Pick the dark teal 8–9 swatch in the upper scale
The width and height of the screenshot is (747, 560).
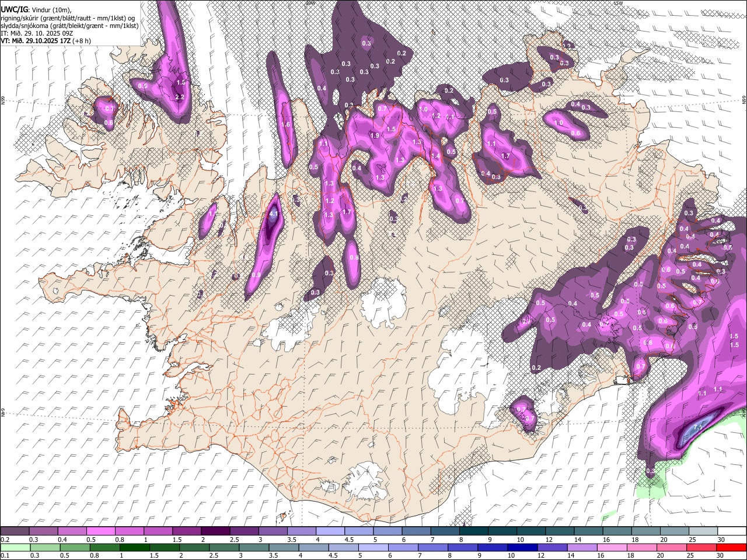[474, 531]
